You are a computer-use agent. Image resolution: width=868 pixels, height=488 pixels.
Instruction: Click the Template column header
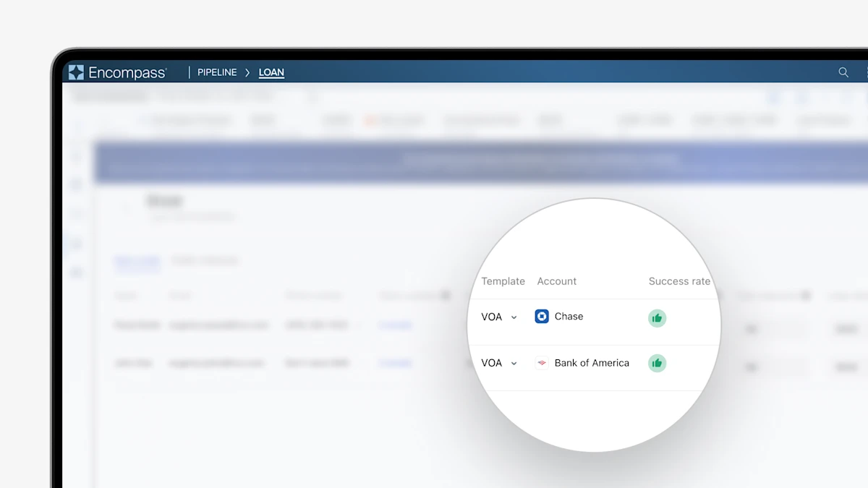[503, 281]
